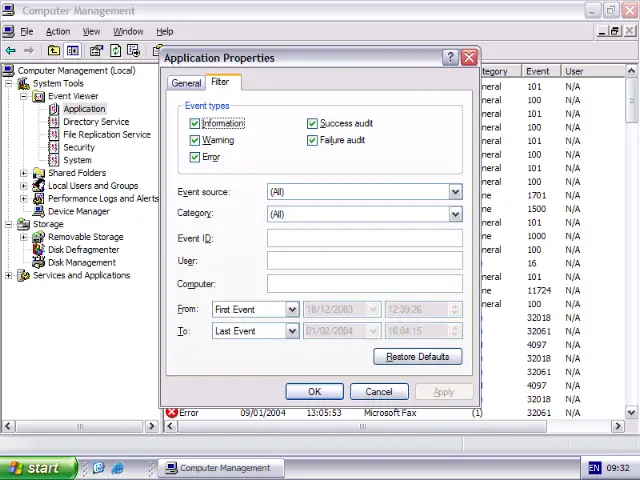The width and height of the screenshot is (640, 480).
Task: Open the To Last Event dropdown
Action: click(292, 331)
